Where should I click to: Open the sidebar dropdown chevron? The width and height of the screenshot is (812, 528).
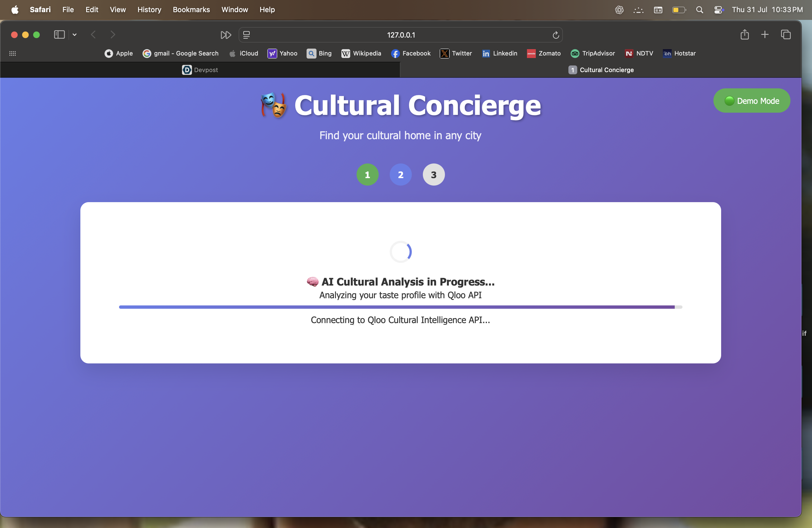(x=74, y=35)
